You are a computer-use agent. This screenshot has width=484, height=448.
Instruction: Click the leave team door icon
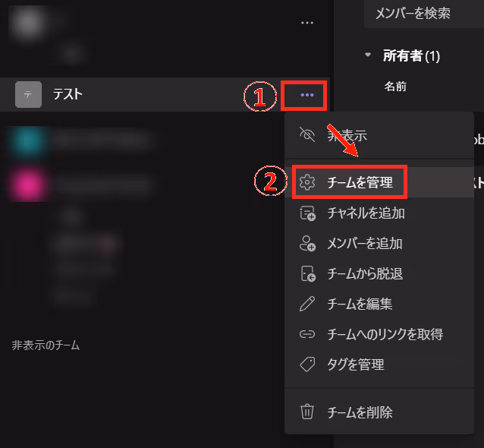click(308, 274)
